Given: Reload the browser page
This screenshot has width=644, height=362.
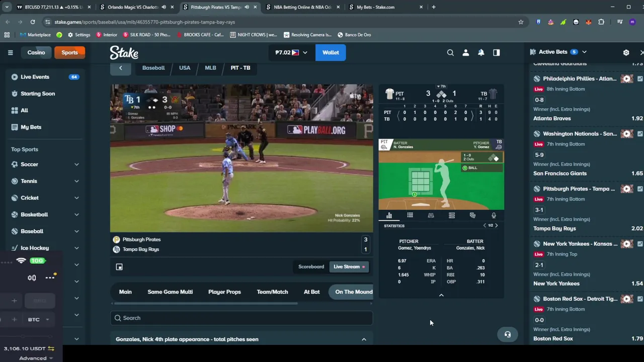Looking at the screenshot, I should tap(33, 22).
